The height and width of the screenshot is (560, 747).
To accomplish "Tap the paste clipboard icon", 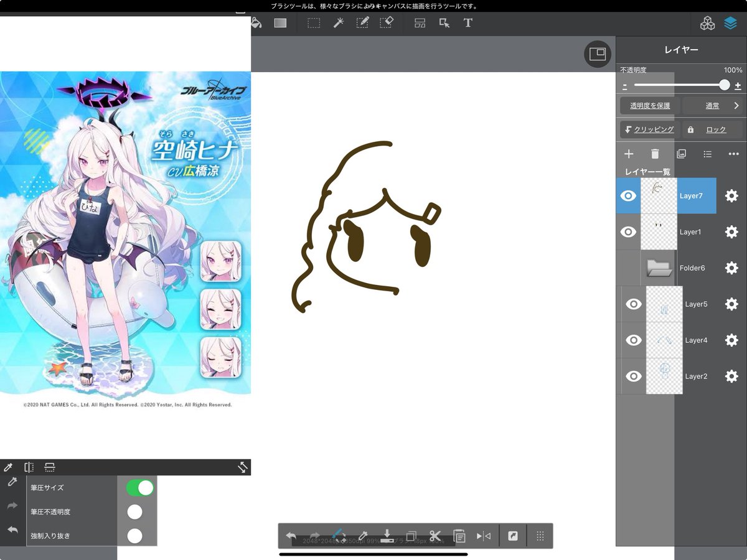I will pos(459,536).
